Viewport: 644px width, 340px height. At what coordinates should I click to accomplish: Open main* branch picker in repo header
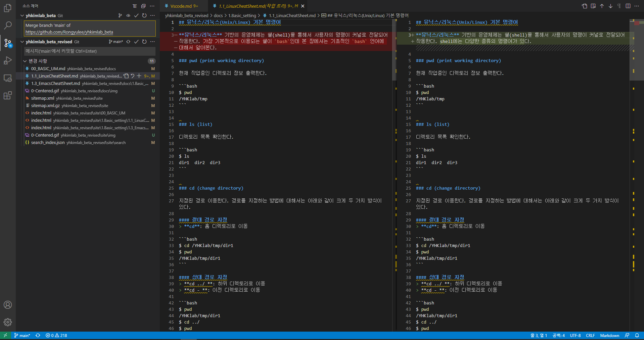[x=116, y=42]
